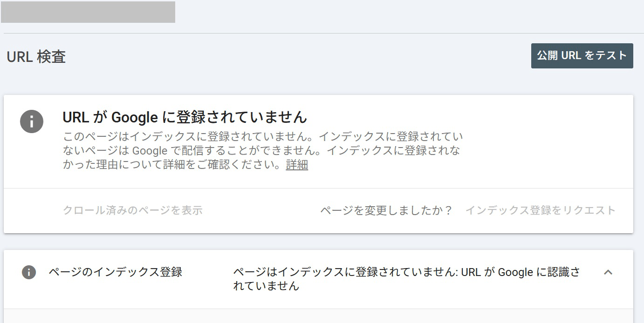Click the ページのインデックス登録 label
This screenshot has height=323, width=644.
pyautogui.click(x=116, y=272)
